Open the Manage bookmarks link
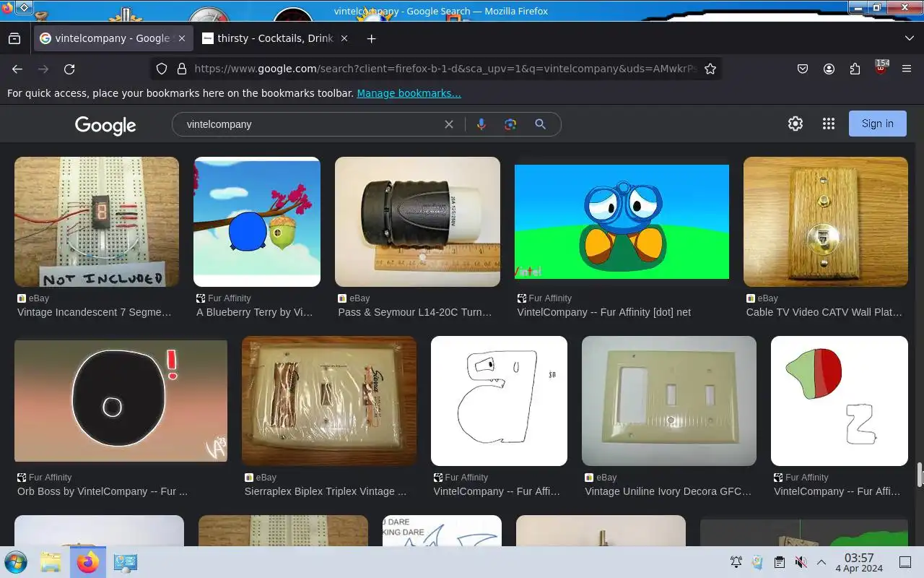Image resolution: width=924 pixels, height=578 pixels. pyautogui.click(x=409, y=93)
